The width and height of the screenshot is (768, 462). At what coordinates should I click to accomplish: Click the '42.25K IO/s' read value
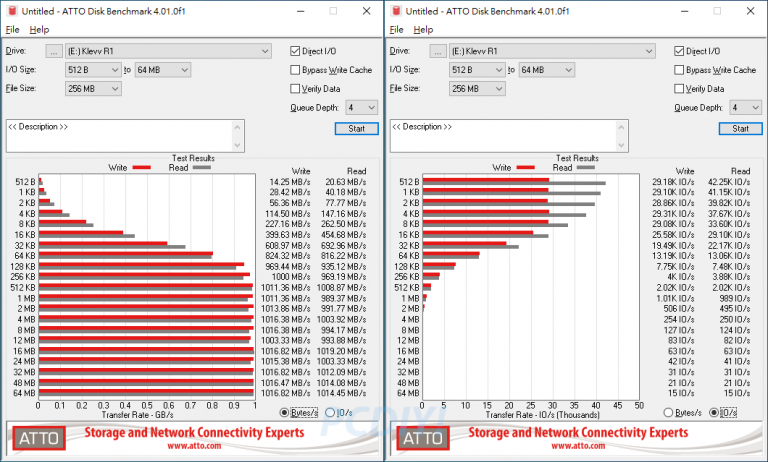pos(729,182)
